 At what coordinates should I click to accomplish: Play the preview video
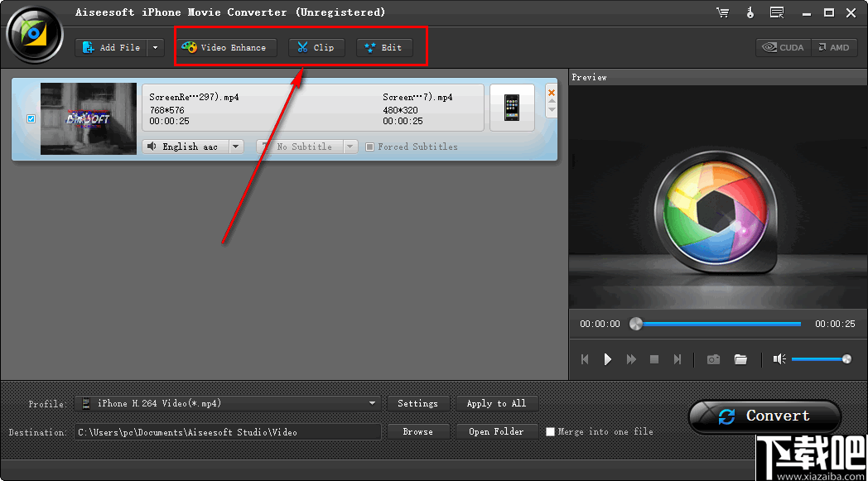click(x=607, y=360)
